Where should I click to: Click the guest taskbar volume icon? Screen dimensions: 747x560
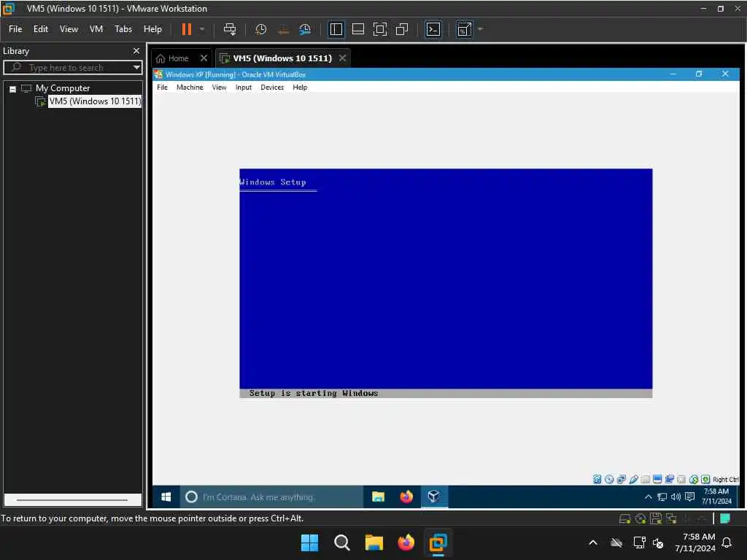tap(676, 497)
